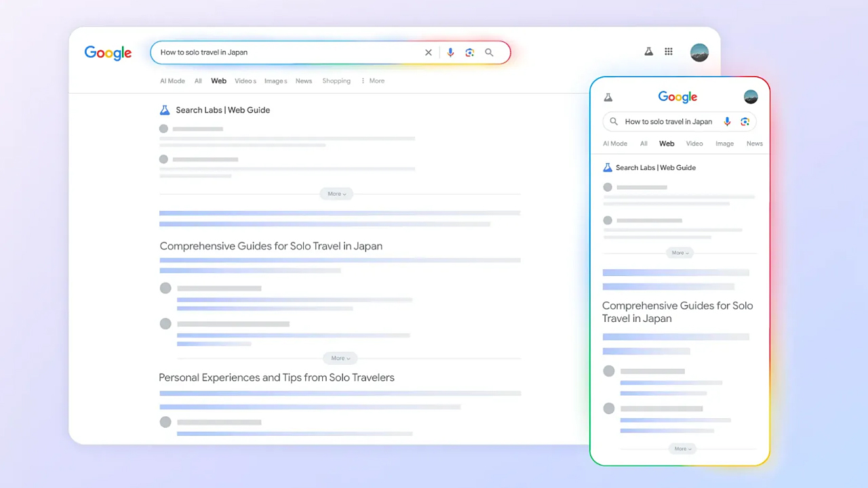This screenshot has height=488, width=868.
Task: Select AI Mode tab in mobile panel
Action: click(x=615, y=144)
